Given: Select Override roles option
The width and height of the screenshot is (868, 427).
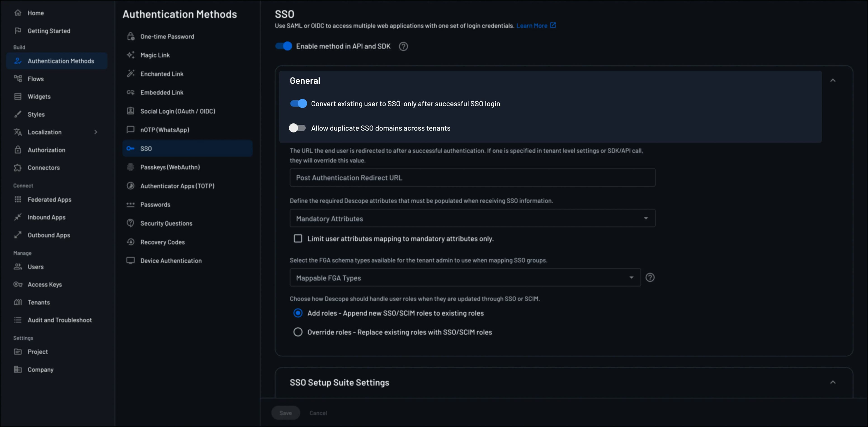Looking at the screenshot, I should tap(298, 332).
